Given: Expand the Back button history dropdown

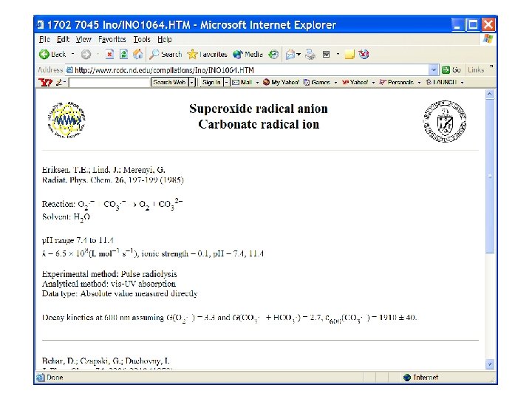Looking at the screenshot, I should 72,54.
